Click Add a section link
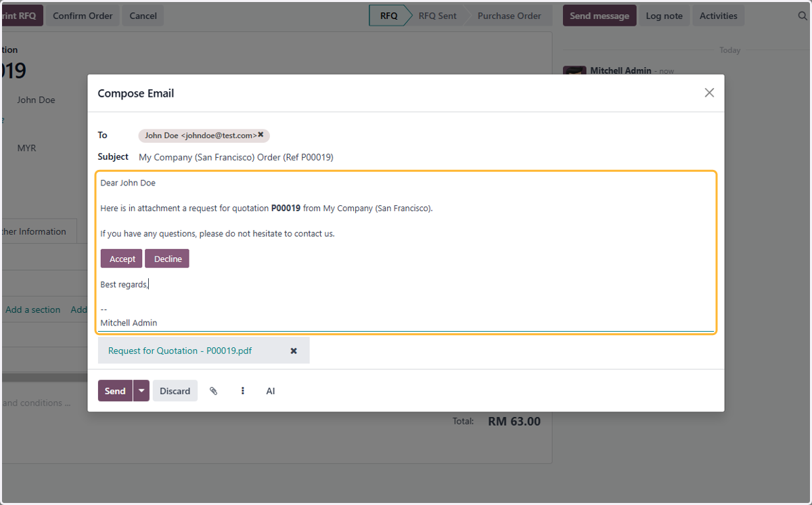This screenshot has width=812, height=505. point(32,309)
